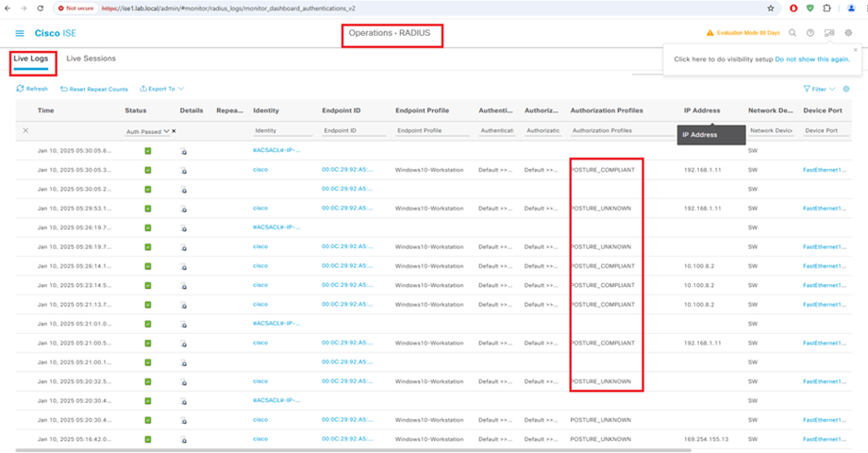
Task: Open the help question mark icon
Action: 810,33
